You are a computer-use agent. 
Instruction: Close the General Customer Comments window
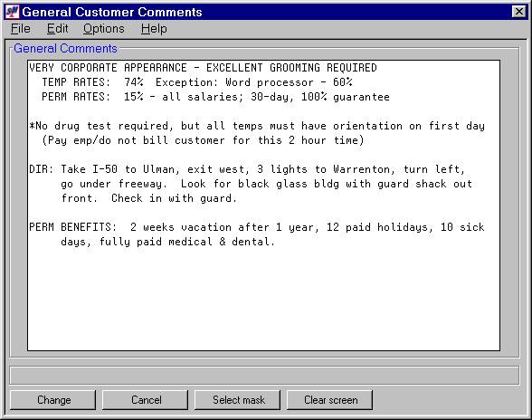point(519,12)
